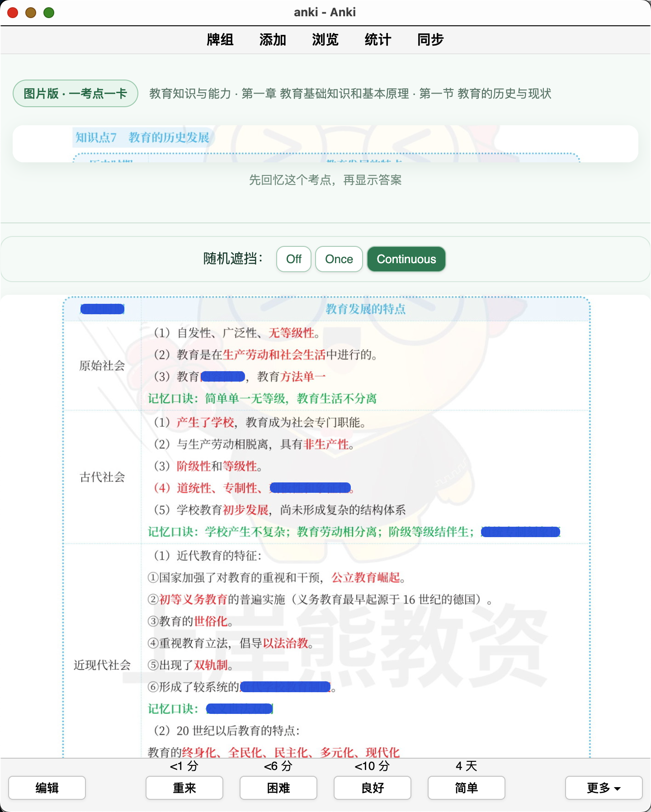The width and height of the screenshot is (651, 812).
Task: Rate the card 困难
Action: click(x=278, y=788)
